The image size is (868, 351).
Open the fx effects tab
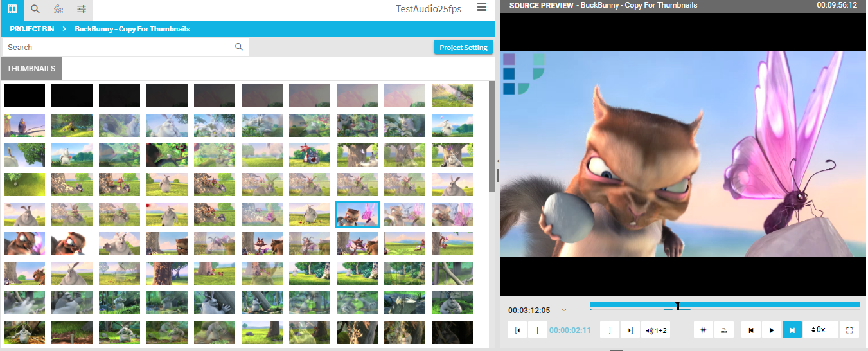[58, 10]
